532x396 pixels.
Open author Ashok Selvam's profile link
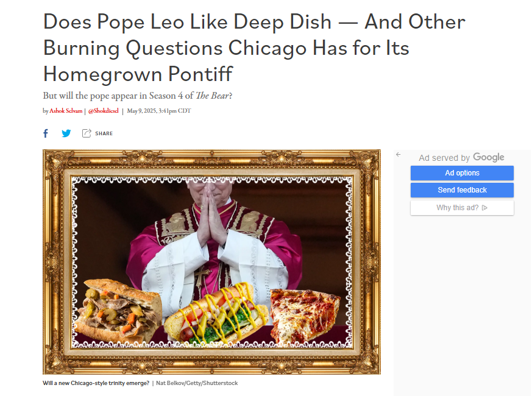66,111
